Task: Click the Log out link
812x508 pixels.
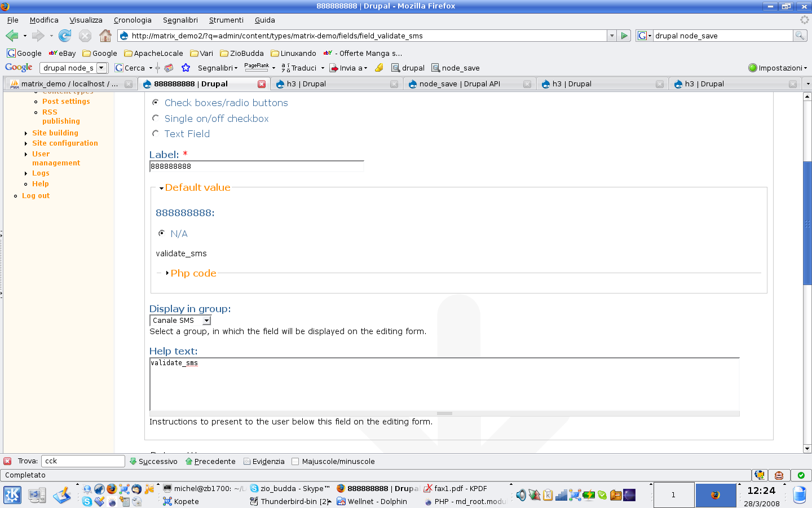Action: coord(36,195)
